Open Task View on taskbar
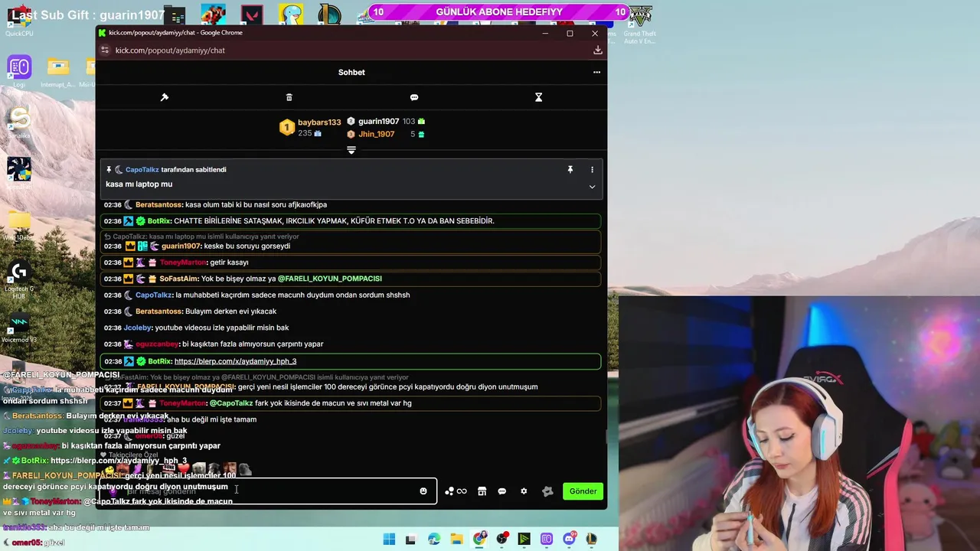 tap(410, 540)
